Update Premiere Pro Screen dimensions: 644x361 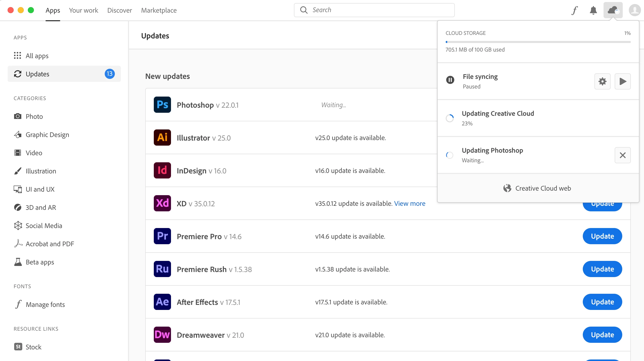[602, 236]
